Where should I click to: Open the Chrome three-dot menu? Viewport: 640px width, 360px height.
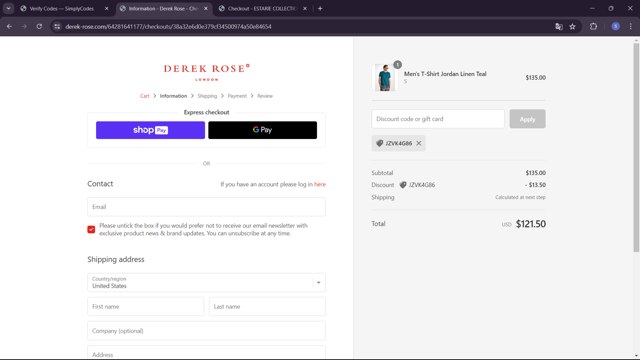coord(631,27)
